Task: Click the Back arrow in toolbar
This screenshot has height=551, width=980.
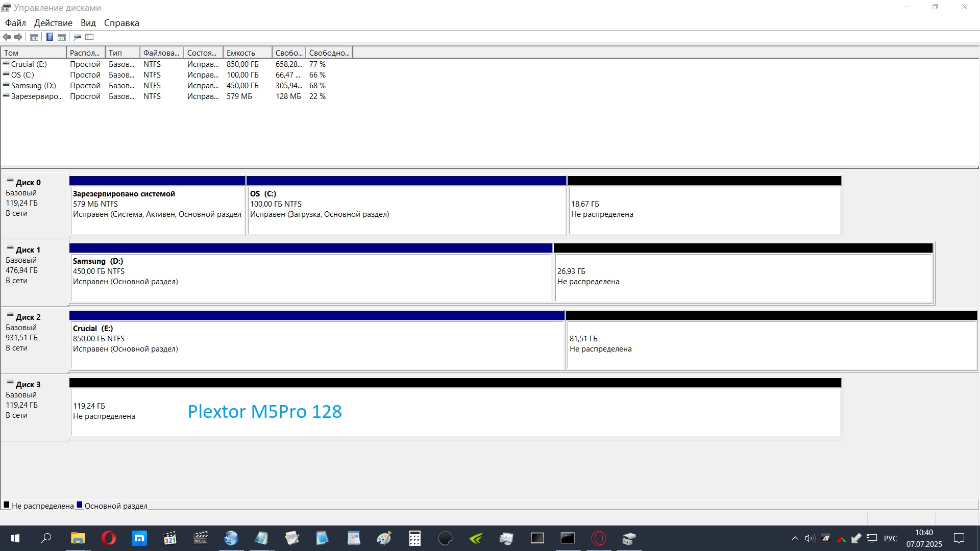Action: (7, 37)
